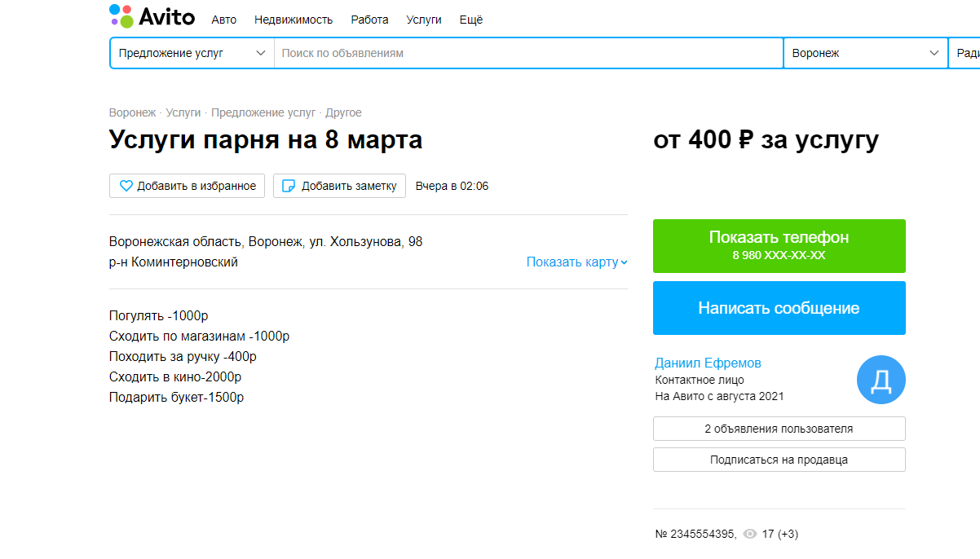Open seller profile Даниил Ефремов
This screenshot has height=559, width=980.
point(708,363)
